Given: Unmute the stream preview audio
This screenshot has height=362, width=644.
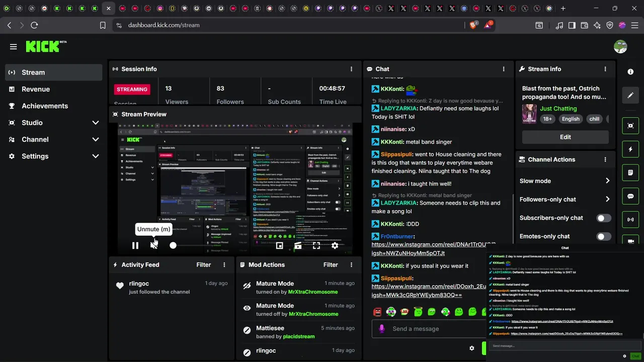Looking at the screenshot, I should [x=154, y=245].
